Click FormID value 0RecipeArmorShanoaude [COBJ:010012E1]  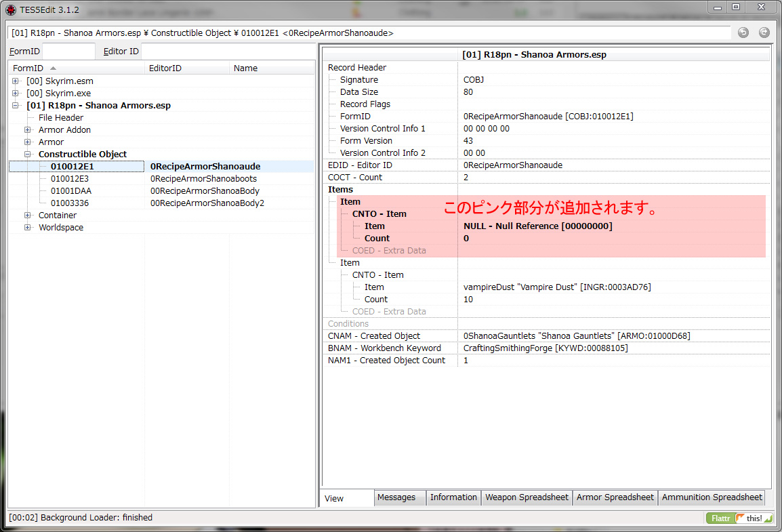tap(548, 116)
